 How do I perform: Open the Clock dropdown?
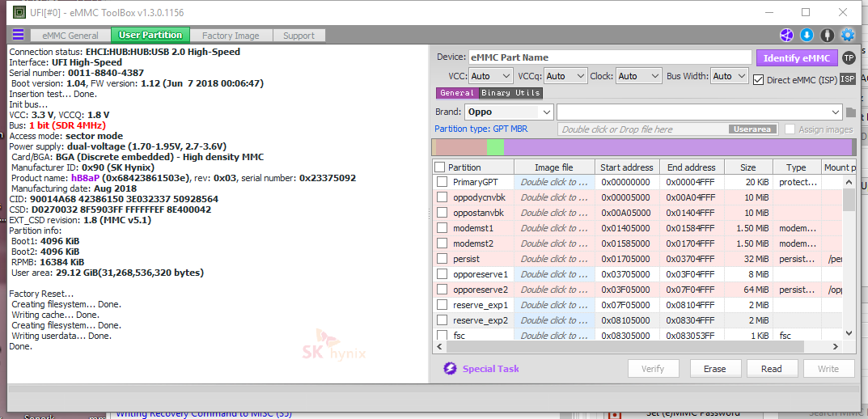coord(639,76)
